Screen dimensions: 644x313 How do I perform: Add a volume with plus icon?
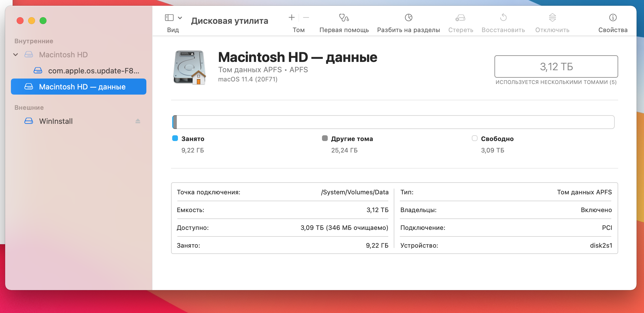point(292,18)
